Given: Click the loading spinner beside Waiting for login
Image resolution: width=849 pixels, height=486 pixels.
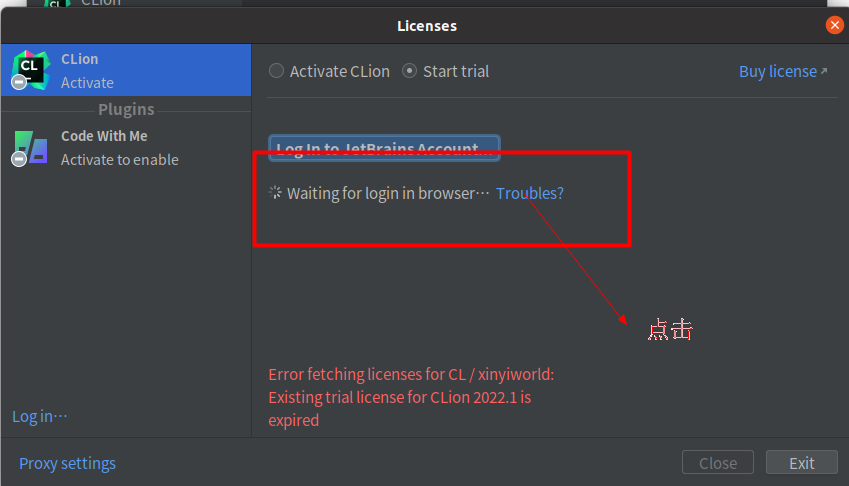Looking at the screenshot, I should point(275,192).
